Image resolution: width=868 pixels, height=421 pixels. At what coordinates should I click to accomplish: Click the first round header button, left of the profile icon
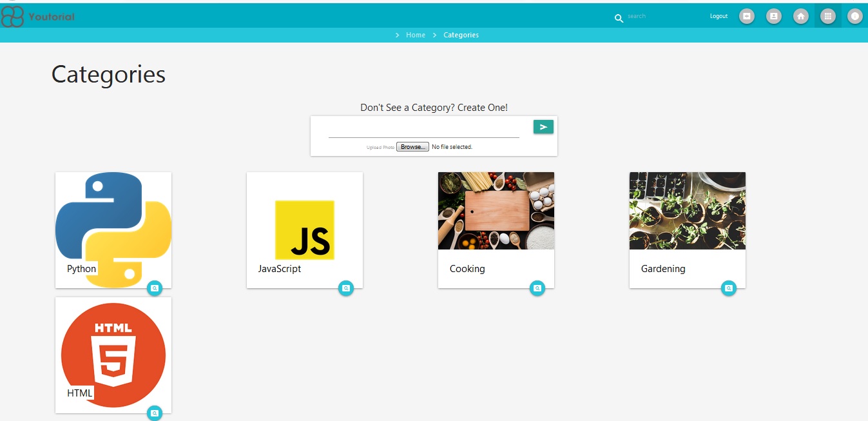pyautogui.click(x=747, y=16)
